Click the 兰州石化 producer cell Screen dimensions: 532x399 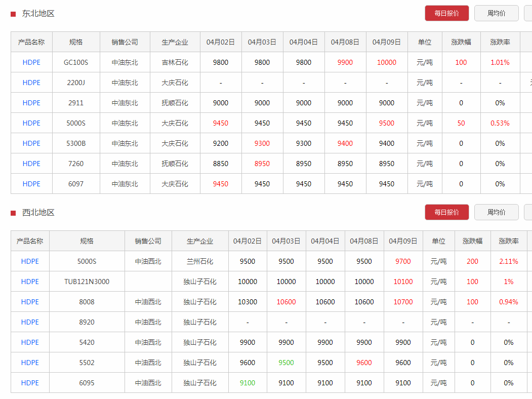point(200,262)
